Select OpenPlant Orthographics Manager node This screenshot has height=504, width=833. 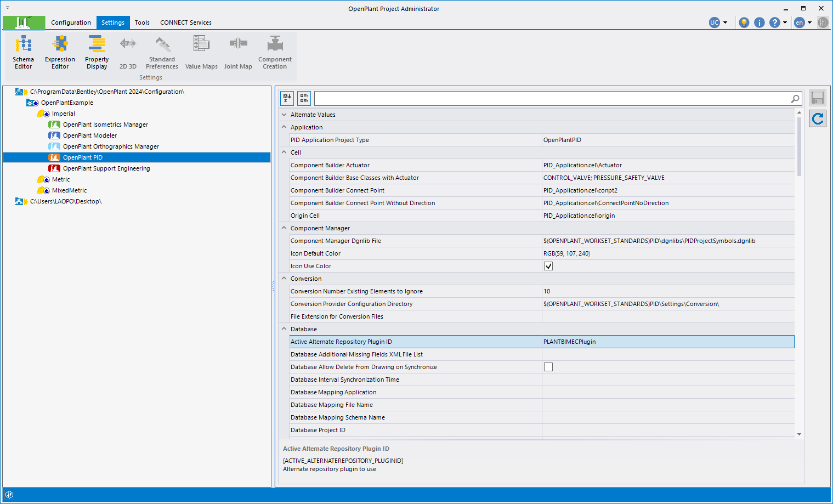point(111,146)
